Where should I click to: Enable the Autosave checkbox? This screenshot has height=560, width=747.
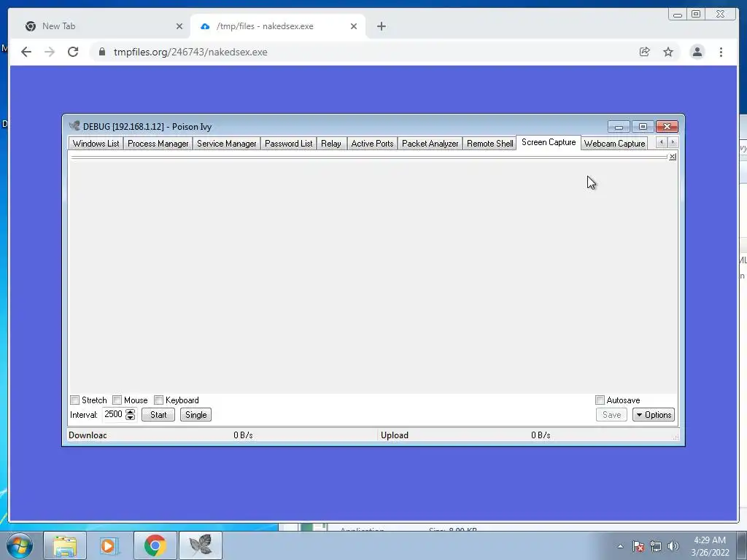[600, 400]
